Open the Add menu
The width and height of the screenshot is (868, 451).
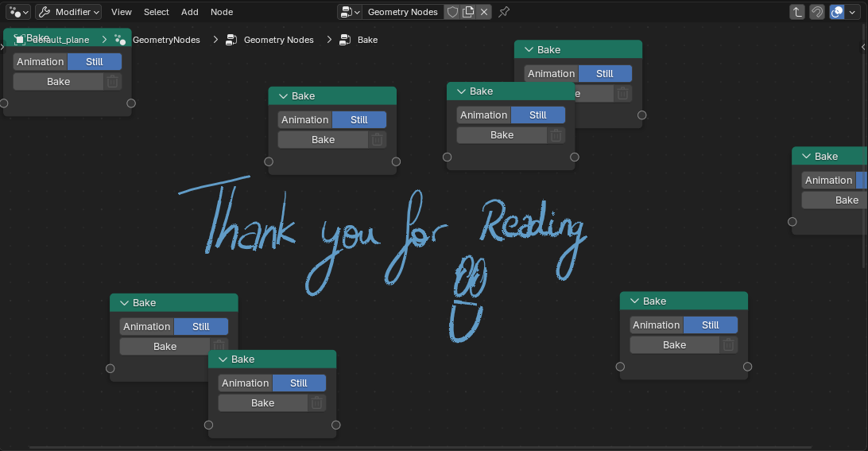pyautogui.click(x=189, y=12)
